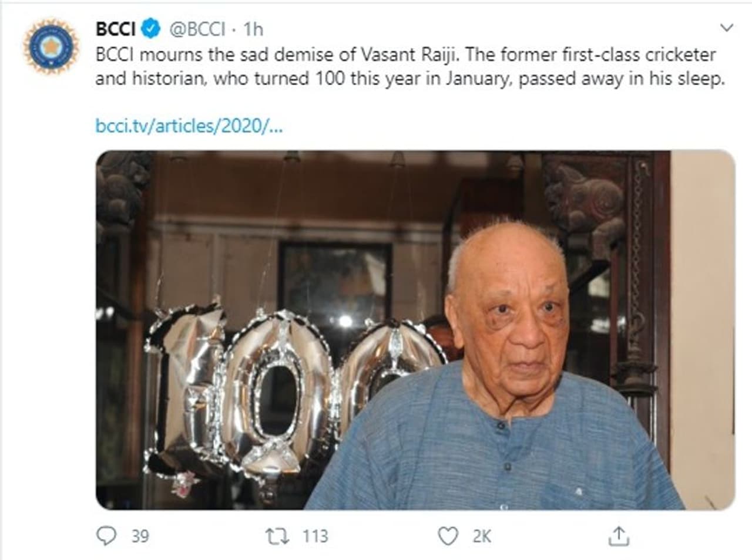Click the reply speech bubble icon
Screen dimensions: 752x560
[106, 535]
